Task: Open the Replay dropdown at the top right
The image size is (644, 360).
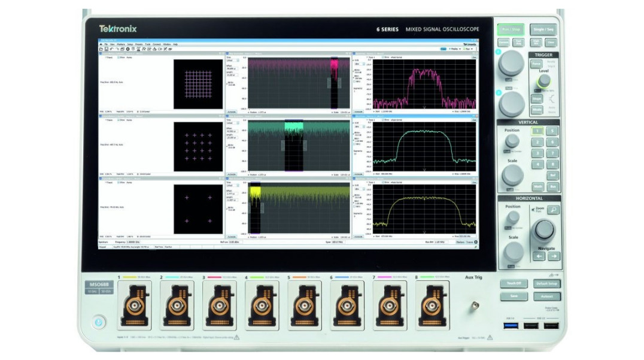Action: [455, 49]
